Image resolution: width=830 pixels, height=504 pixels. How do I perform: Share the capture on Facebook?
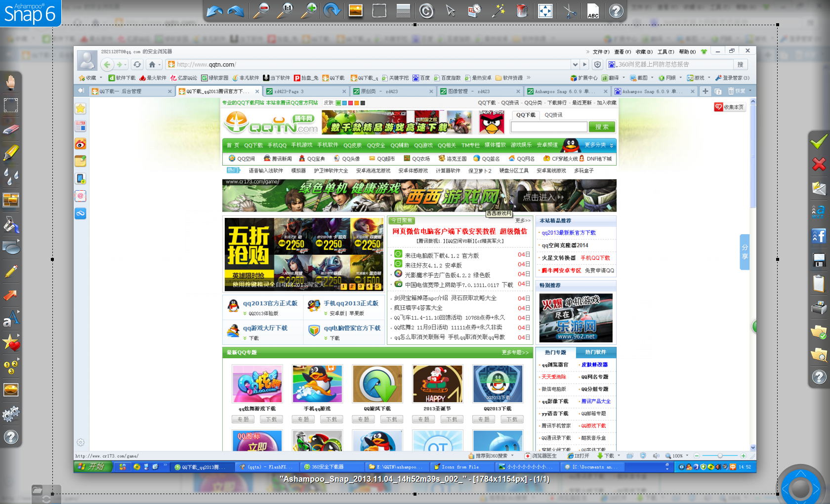819,236
